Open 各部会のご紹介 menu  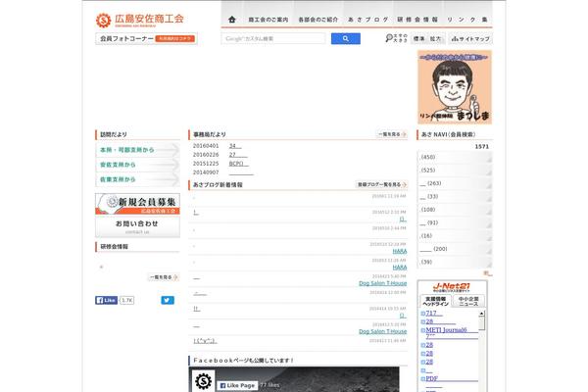[318, 20]
